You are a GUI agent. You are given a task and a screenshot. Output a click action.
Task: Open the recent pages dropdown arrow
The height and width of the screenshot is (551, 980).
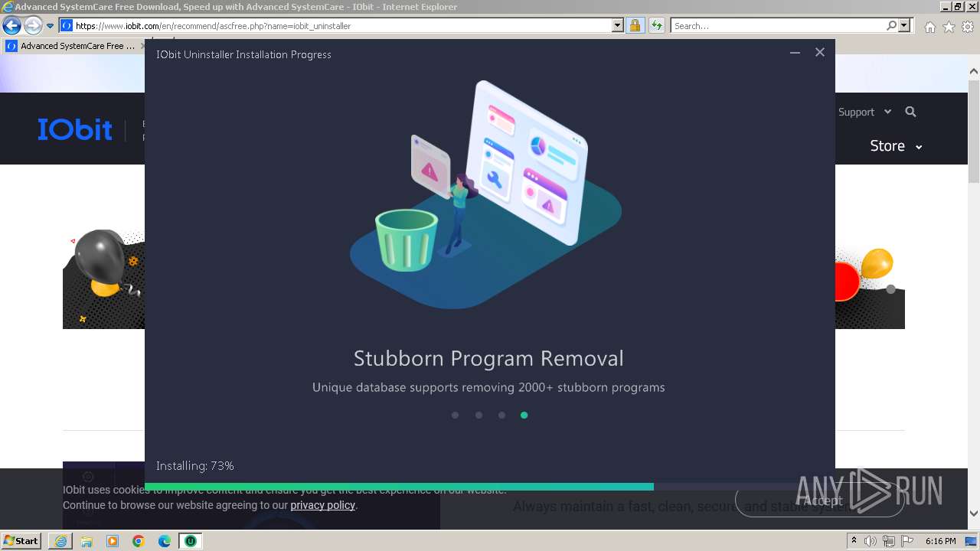point(51,26)
